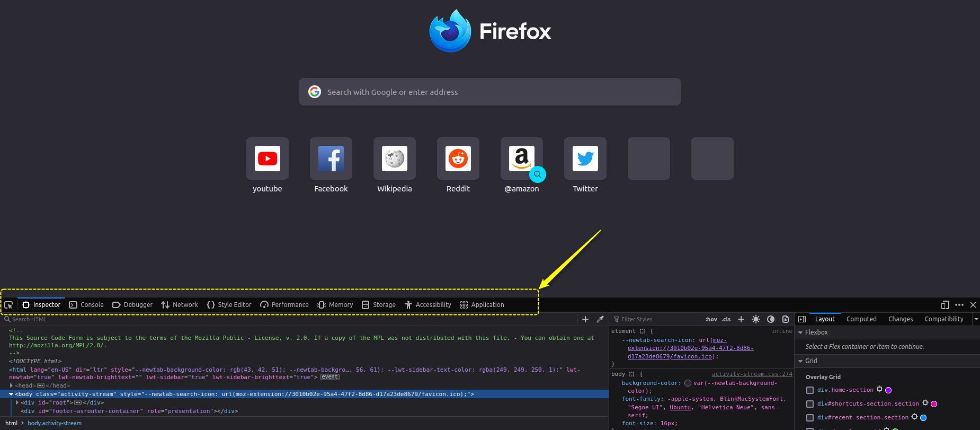This screenshot has height=430, width=980.
Task: Select node icon for div#recent-section.section
Action: click(914, 417)
